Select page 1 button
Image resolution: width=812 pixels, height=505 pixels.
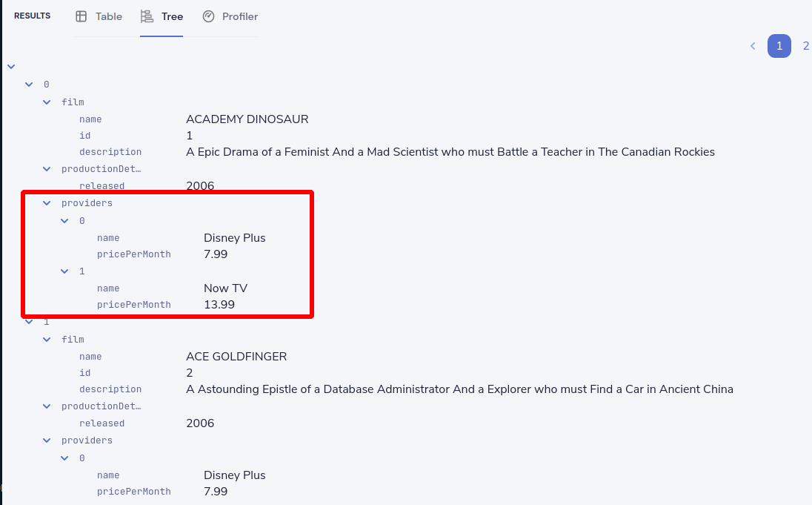pos(779,46)
